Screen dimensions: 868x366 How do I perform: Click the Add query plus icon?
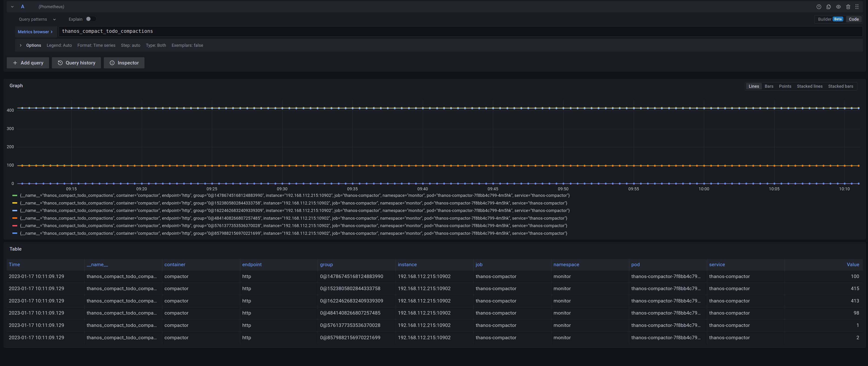[15, 63]
